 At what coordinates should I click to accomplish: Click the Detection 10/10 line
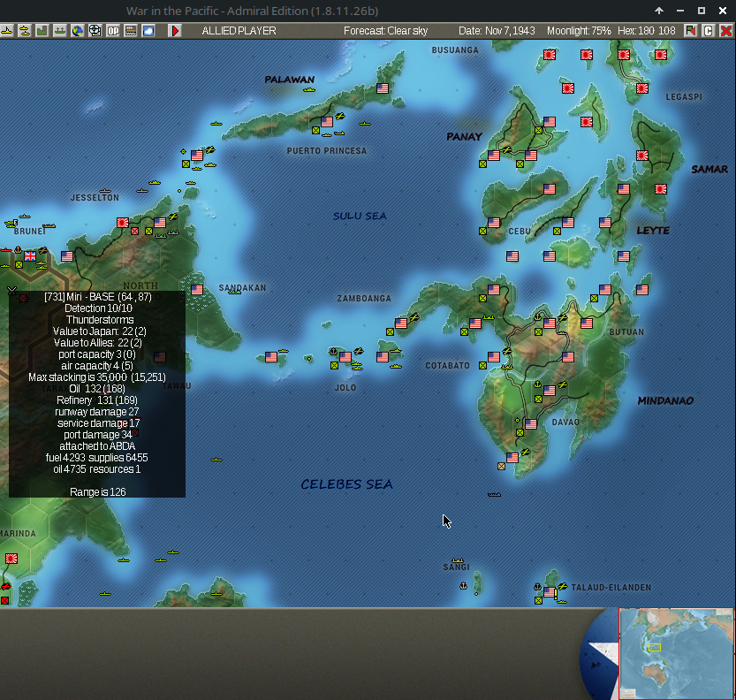pyautogui.click(x=99, y=308)
